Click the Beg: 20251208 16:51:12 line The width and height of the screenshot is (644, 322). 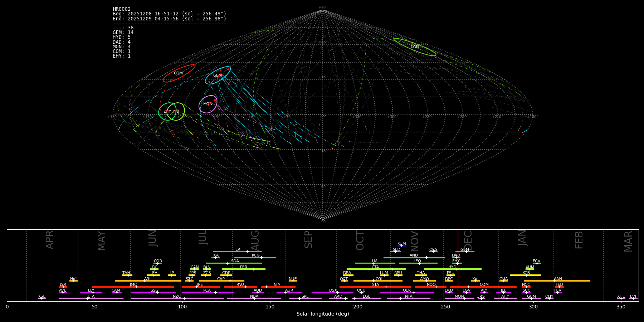point(170,14)
